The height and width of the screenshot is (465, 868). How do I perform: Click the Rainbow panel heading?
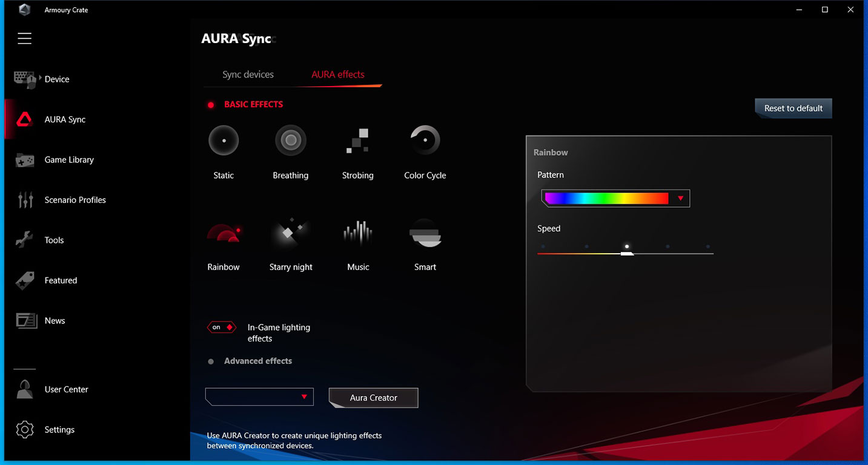[x=551, y=153]
